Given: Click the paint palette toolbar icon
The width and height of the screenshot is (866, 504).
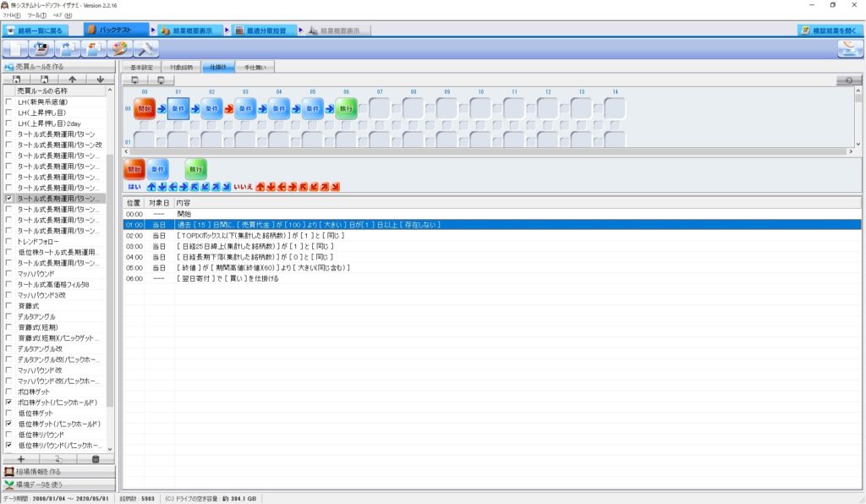Looking at the screenshot, I should point(121,48).
